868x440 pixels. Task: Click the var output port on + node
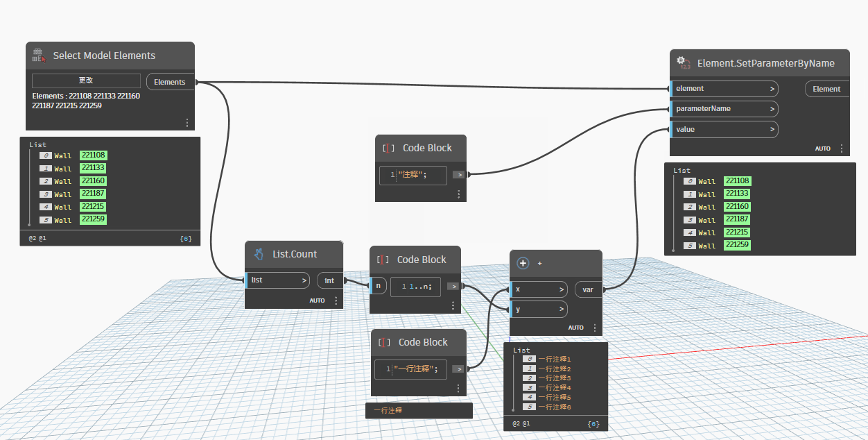588,289
